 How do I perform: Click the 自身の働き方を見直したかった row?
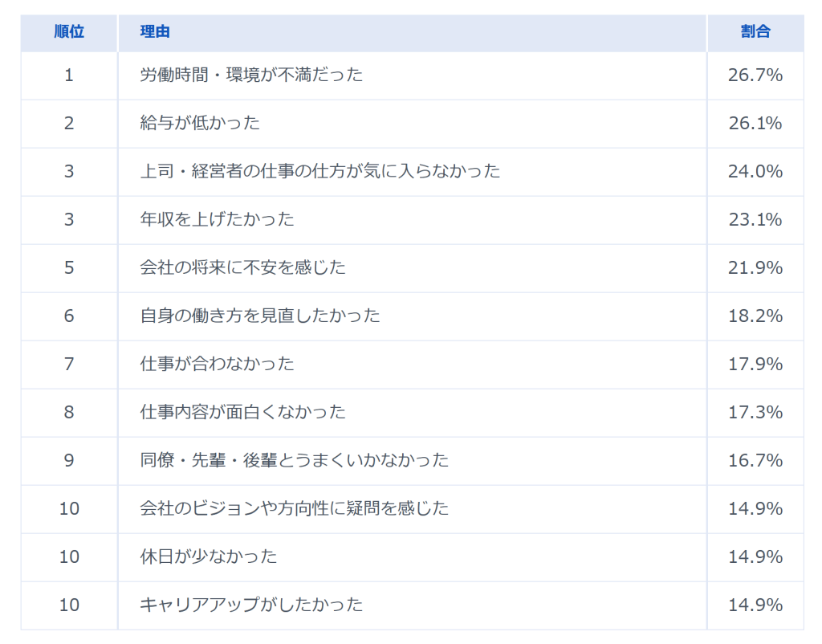click(x=259, y=316)
